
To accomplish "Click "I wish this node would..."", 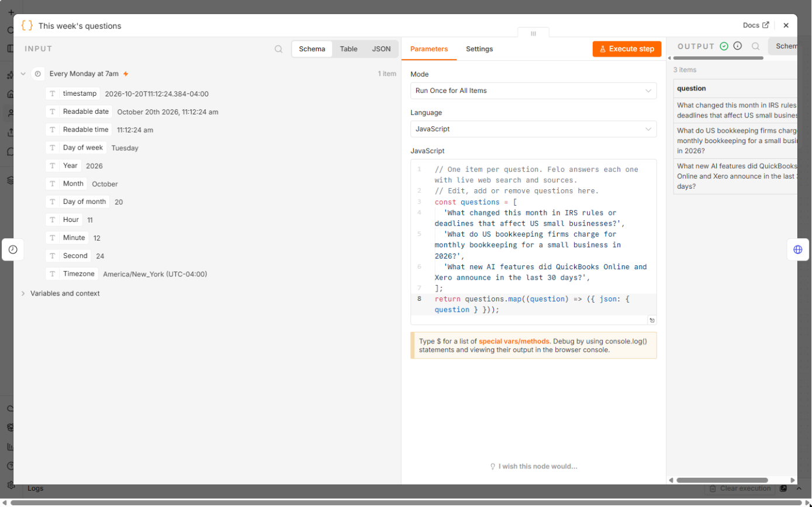I will click(x=533, y=467).
